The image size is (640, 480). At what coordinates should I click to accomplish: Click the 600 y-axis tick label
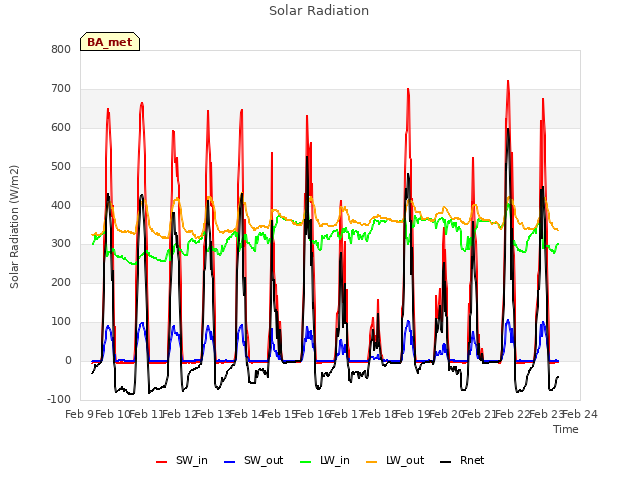pyautogui.click(x=61, y=127)
